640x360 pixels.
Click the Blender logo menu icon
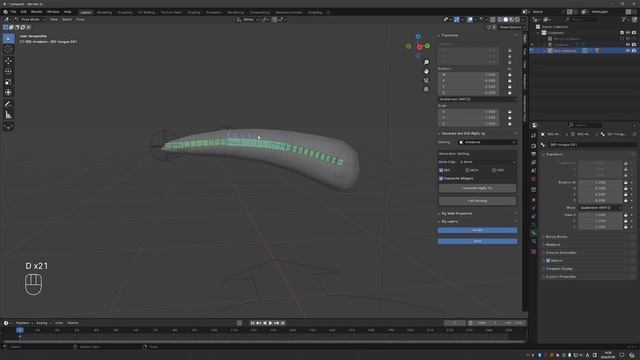(5, 12)
